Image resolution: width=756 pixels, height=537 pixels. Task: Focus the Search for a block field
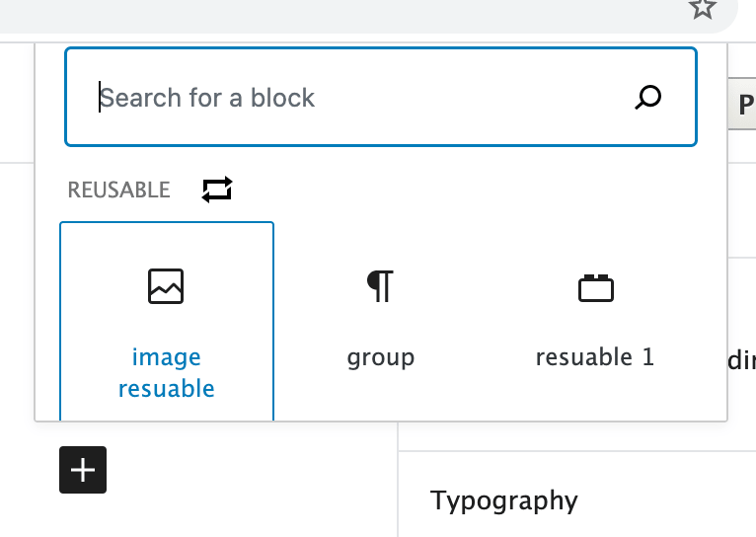(x=381, y=97)
